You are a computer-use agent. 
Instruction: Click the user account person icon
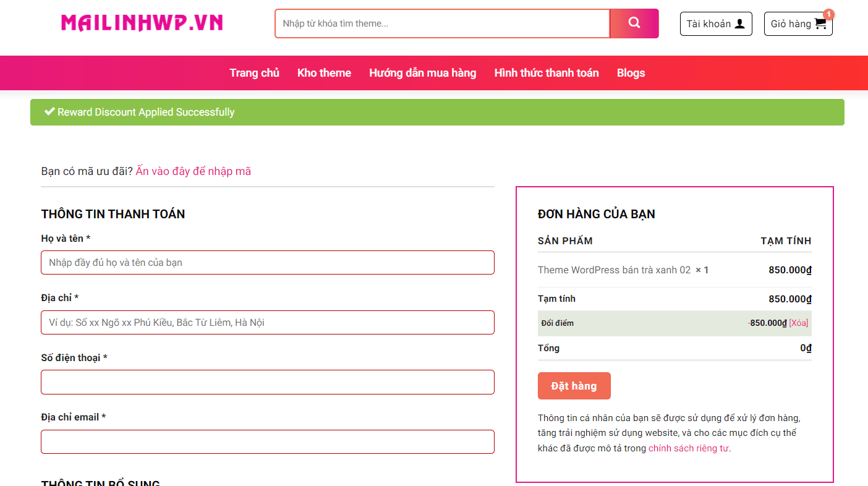click(x=739, y=24)
